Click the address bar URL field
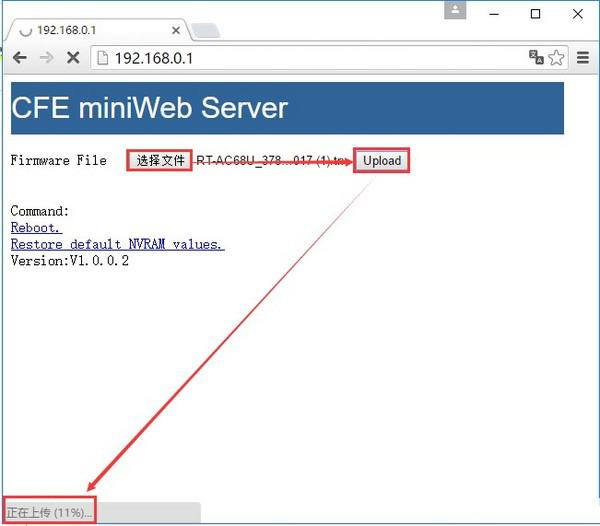 coord(300,58)
